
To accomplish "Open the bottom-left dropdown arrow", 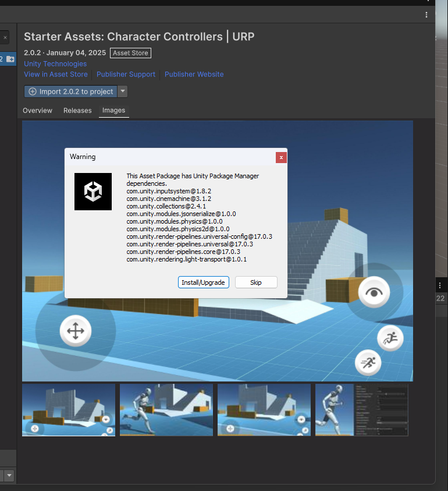I will (x=9, y=475).
